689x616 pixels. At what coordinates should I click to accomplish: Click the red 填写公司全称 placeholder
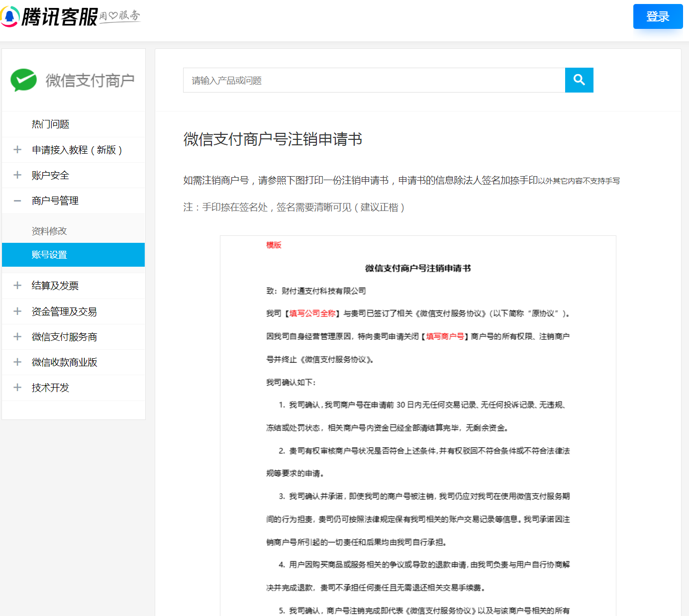point(312,313)
